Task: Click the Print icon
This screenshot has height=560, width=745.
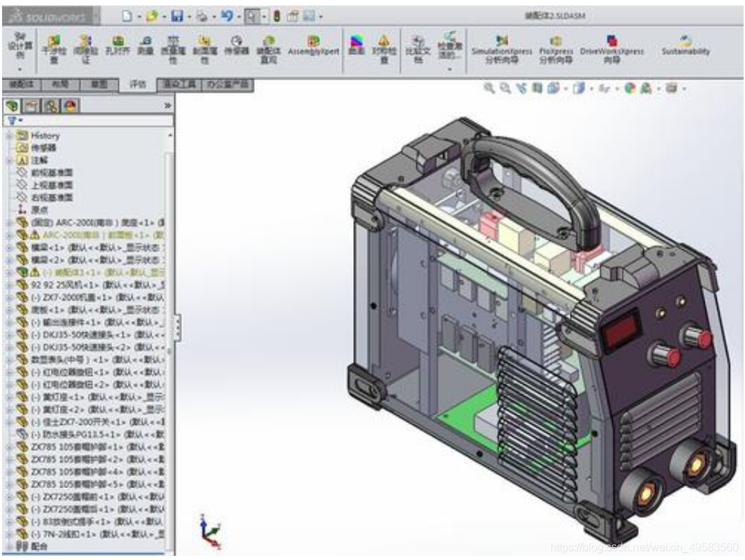Action: tap(202, 16)
